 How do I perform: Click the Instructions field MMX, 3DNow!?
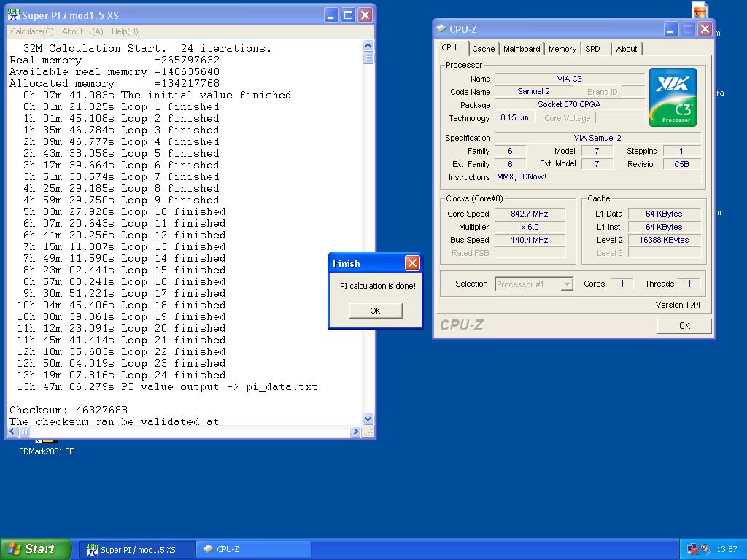597,176
